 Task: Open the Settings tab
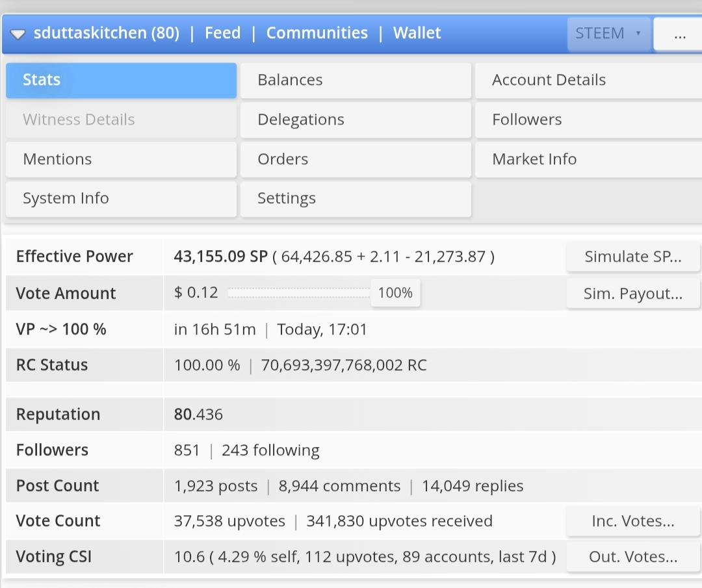click(356, 199)
